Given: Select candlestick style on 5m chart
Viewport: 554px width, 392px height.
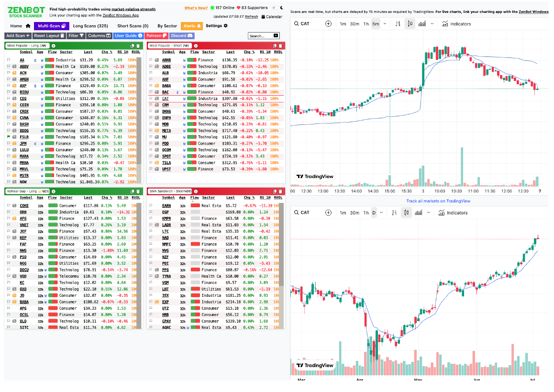Looking at the screenshot, I should click(x=410, y=23).
